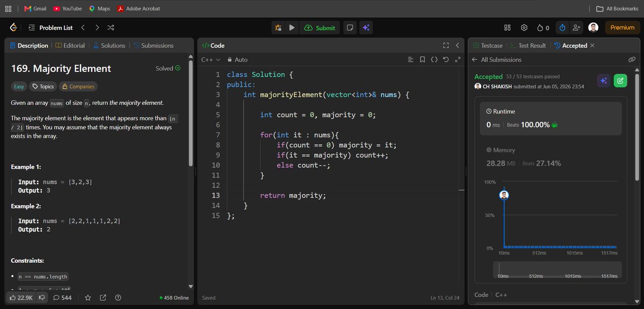This screenshot has height=309, width=644.
Task: Switch to the Editorial tab
Action: coord(70,46)
